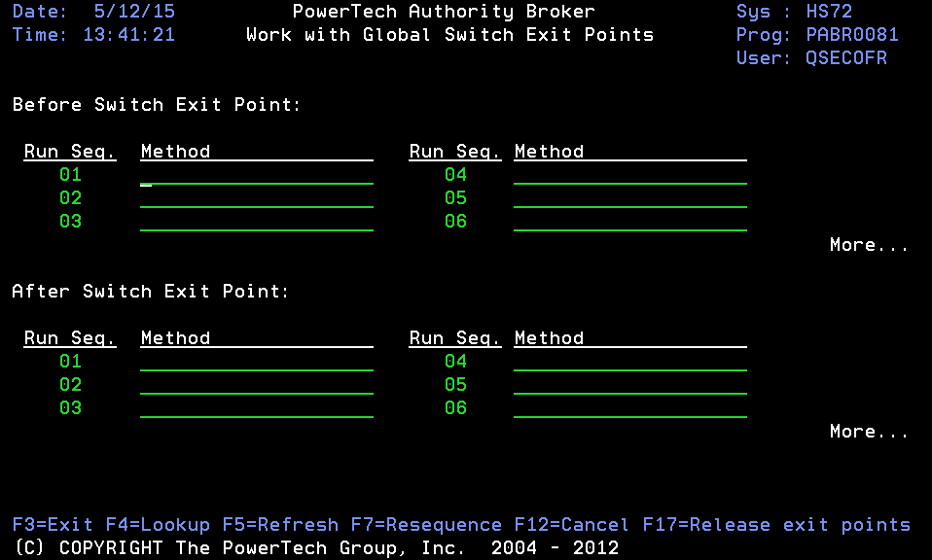The width and height of the screenshot is (932, 560).
Task: Click the After Switch sequence 01 Method field
Action: pos(257,361)
